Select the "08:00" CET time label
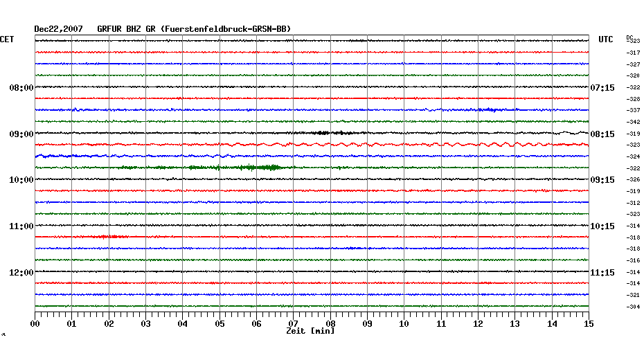This screenshot has height=342, width=644. [x=21, y=88]
